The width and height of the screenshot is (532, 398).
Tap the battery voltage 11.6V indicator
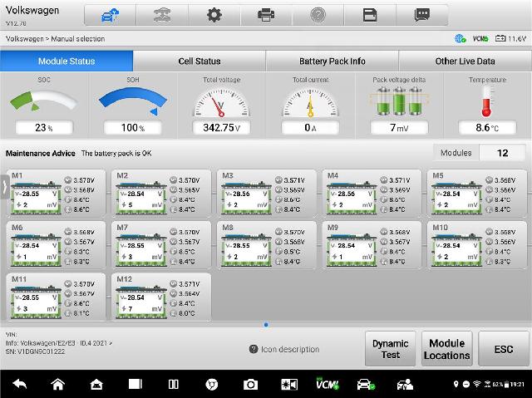[510, 39]
